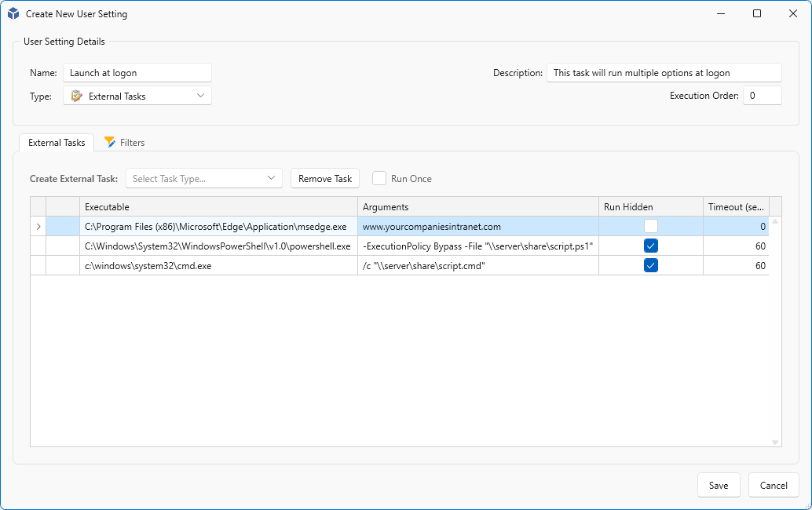Maximize the Create New User Setting window
Screen dimensions: 812x510
pos(757,13)
